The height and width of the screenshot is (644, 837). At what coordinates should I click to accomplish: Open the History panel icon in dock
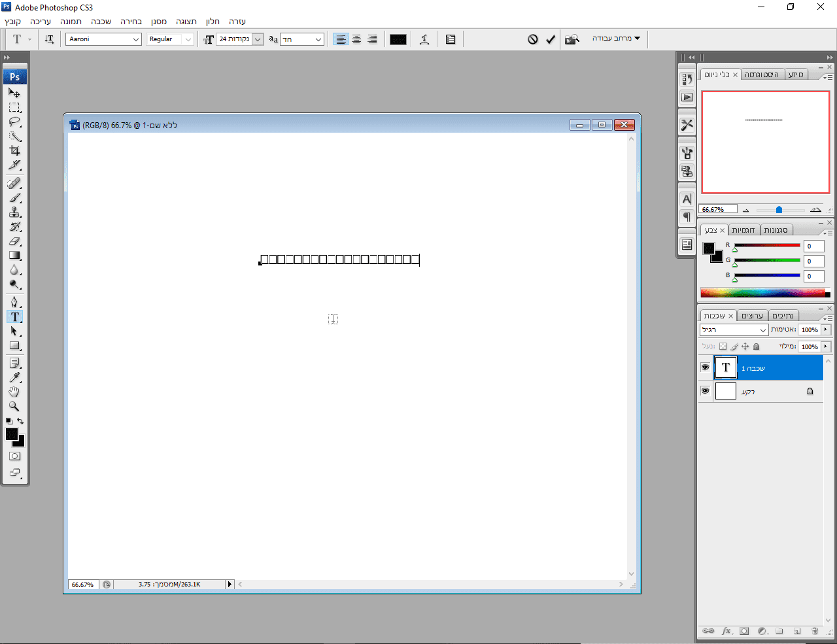[x=687, y=79]
